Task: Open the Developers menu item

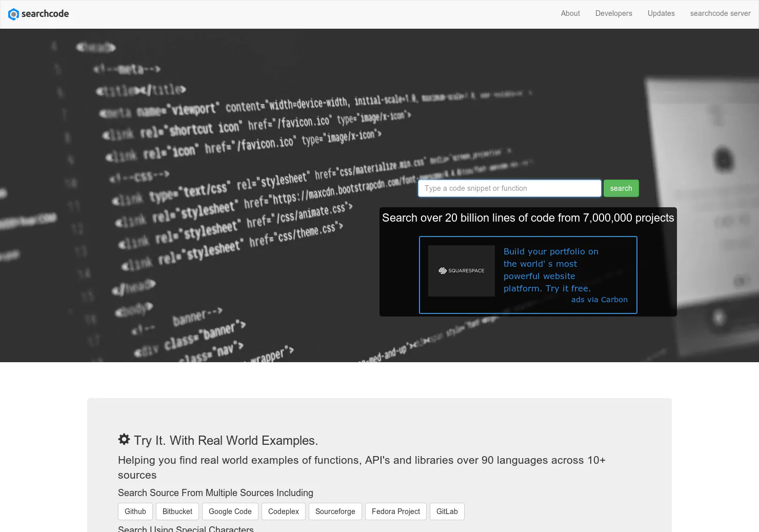Action: point(613,13)
